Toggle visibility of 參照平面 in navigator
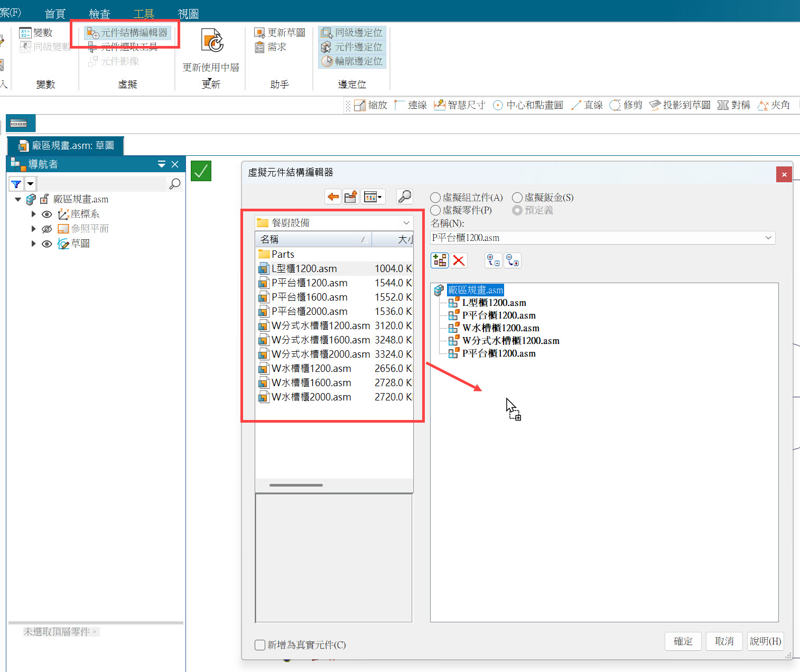800x672 pixels. pos(47,229)
